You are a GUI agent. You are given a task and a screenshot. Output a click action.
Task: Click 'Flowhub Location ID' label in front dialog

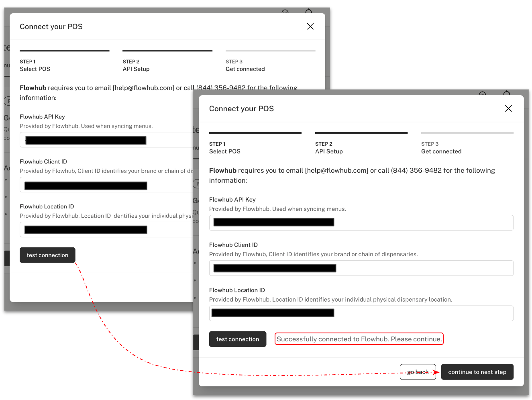click(x=237, y=290)
